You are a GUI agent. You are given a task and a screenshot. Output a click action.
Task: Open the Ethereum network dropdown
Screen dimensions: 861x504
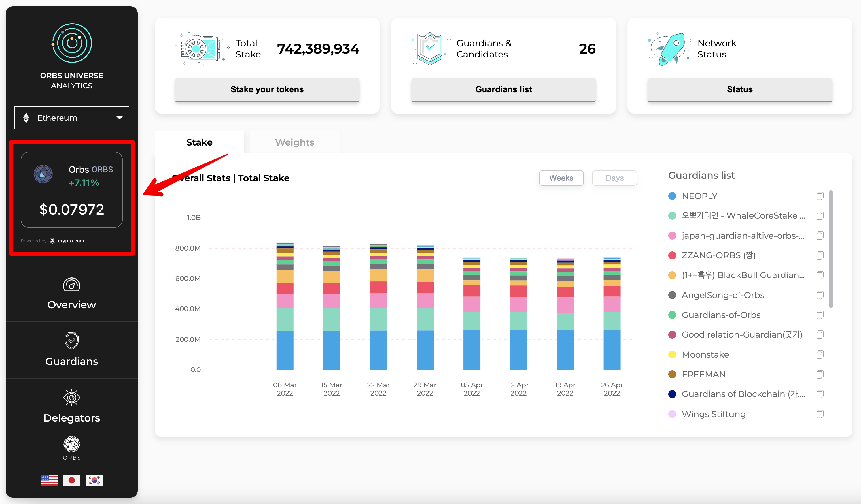[71, 118]
